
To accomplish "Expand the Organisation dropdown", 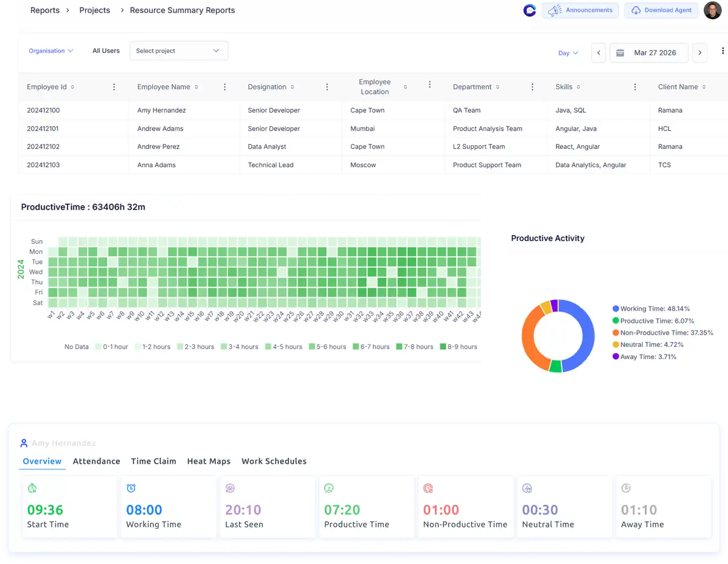I will click(51, 51).
